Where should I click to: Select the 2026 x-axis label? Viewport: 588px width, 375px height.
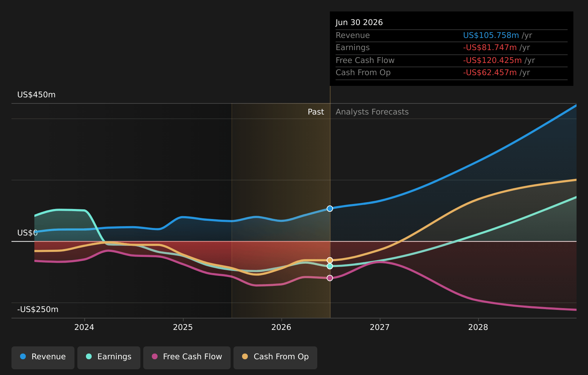tap(281, 327)
